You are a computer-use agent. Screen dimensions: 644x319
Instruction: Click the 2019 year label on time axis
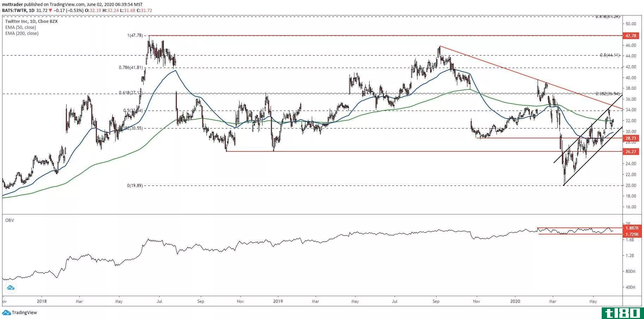278,301
